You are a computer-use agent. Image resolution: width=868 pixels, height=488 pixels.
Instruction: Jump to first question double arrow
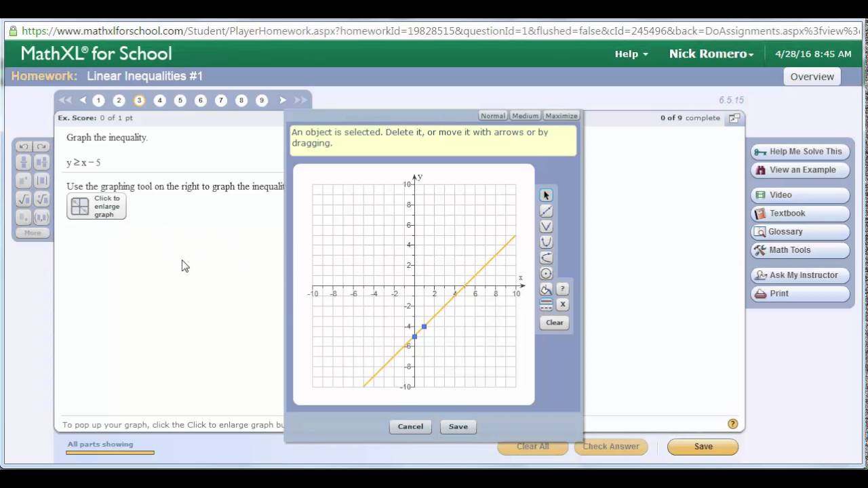pyautogui.click(x=65, y=100)
